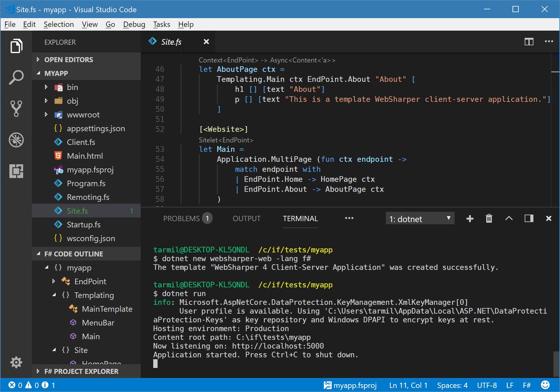Image resolution: width=560 pixels, height=392 pixels.
Task: Open feedback smiley in status bar
Action: (545, 385)
